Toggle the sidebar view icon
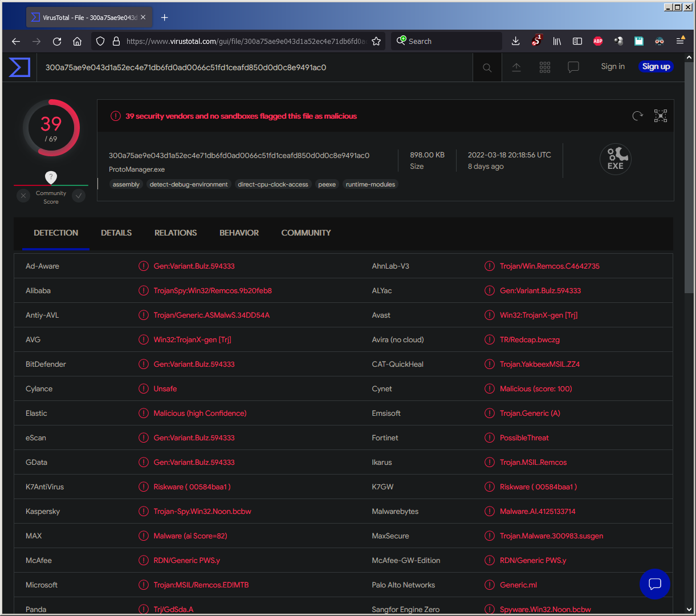The image size is (696, 616). (x=577, y=41)
